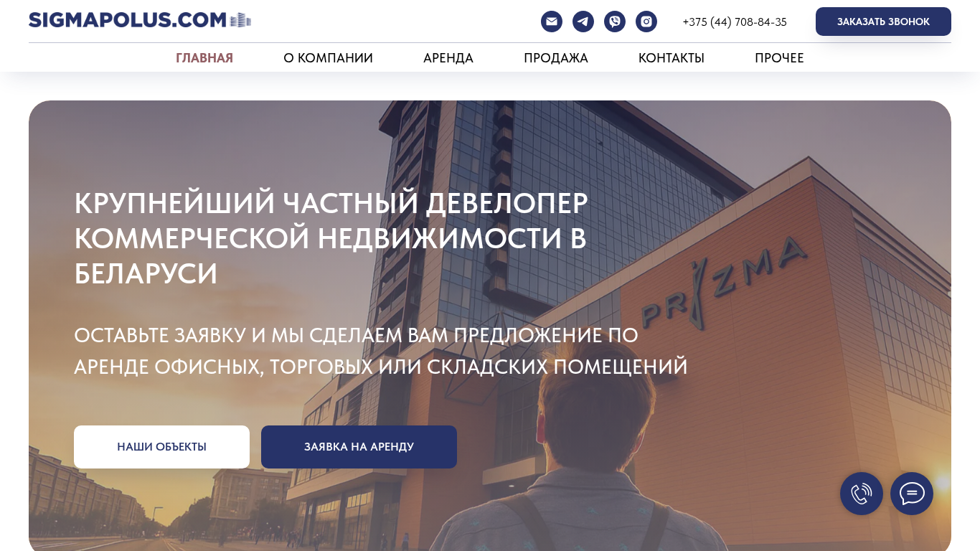Click the building logo icon beside SIGMAPOLUS.COM
The image size is (980, 551).
(x=241, y=20)
